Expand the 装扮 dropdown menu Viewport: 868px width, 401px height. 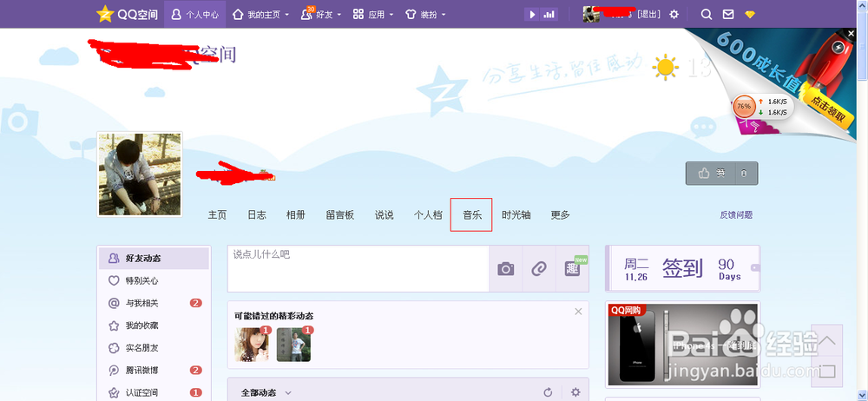pyautogui.click(x=425, y=15)
